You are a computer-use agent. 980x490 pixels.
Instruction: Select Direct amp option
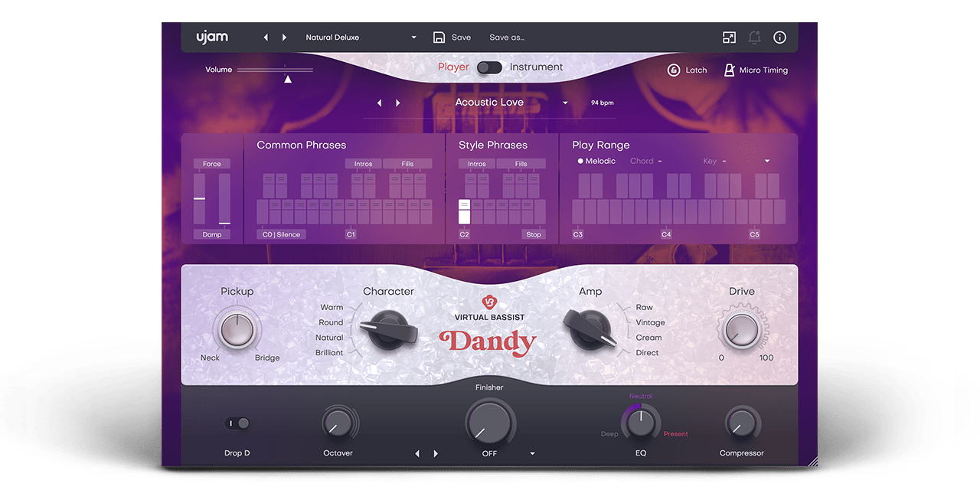(648, 353)
